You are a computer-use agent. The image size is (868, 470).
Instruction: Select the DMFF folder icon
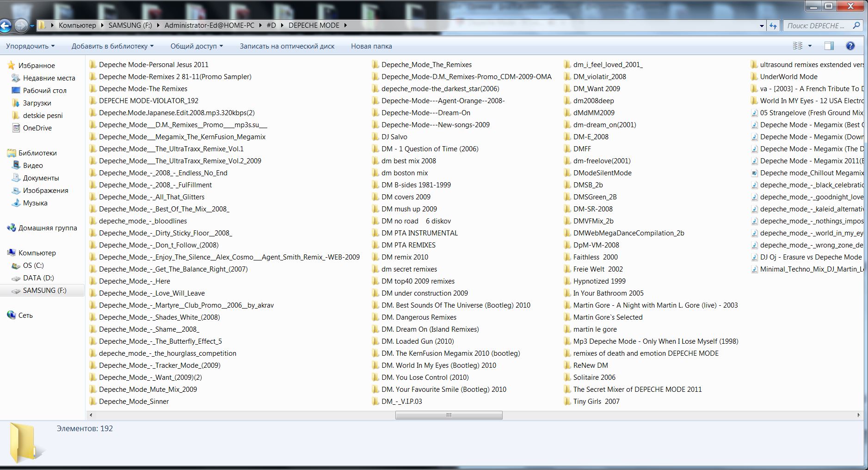[x=567, y=149]
